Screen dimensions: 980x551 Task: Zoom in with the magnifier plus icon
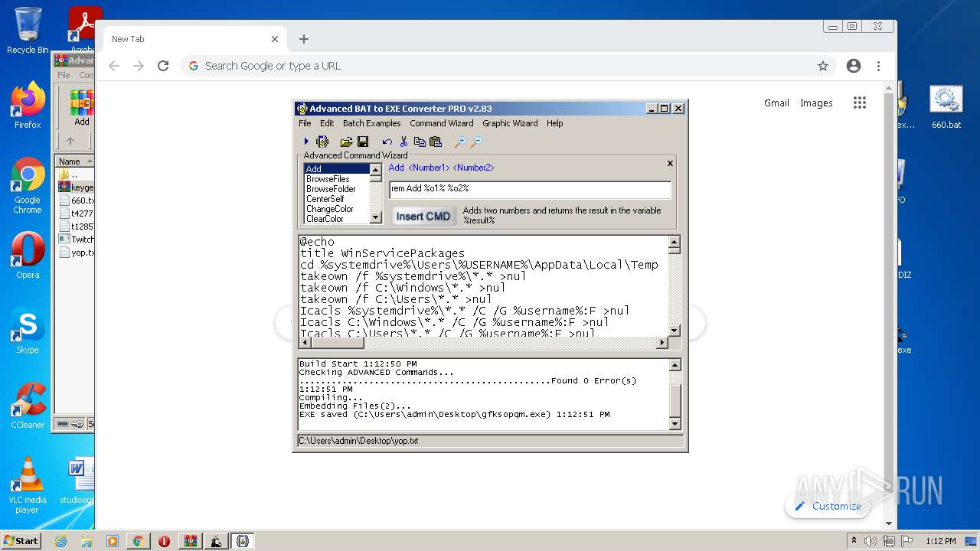(459, 142)
